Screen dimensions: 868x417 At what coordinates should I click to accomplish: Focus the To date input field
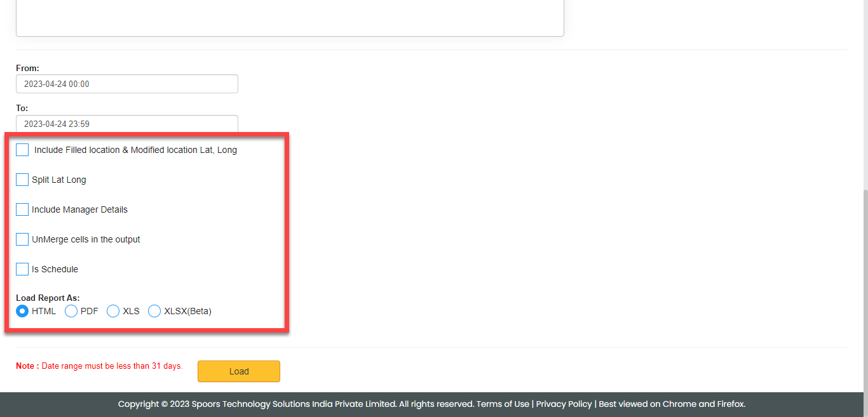click(x=127, y=124)
